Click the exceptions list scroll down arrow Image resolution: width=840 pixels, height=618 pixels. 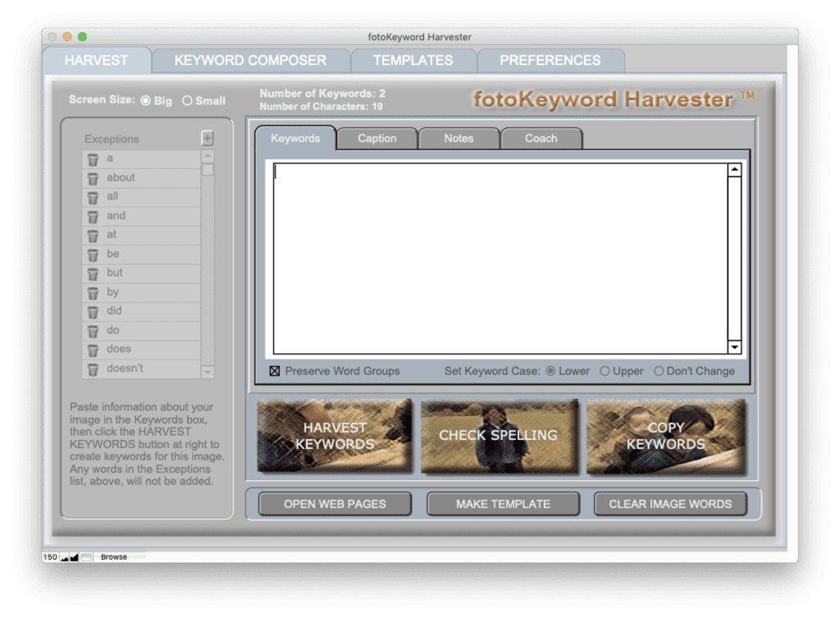pos(208,372)
